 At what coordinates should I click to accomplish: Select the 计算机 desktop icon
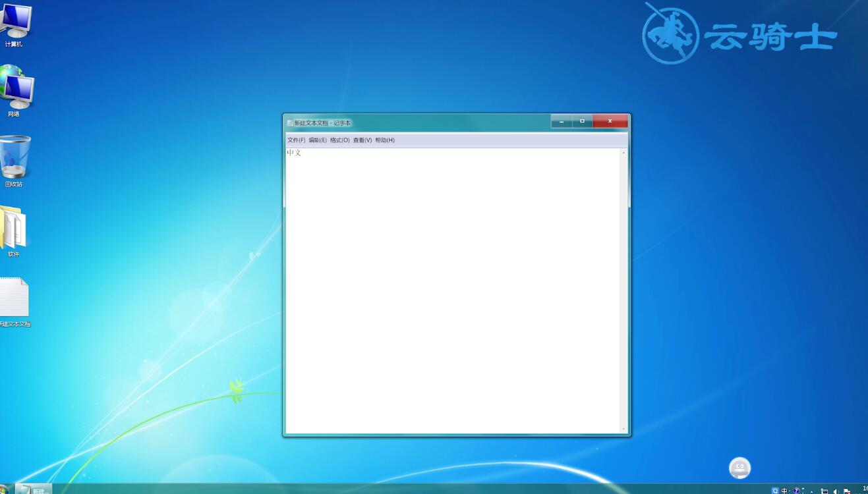(14, 25)
